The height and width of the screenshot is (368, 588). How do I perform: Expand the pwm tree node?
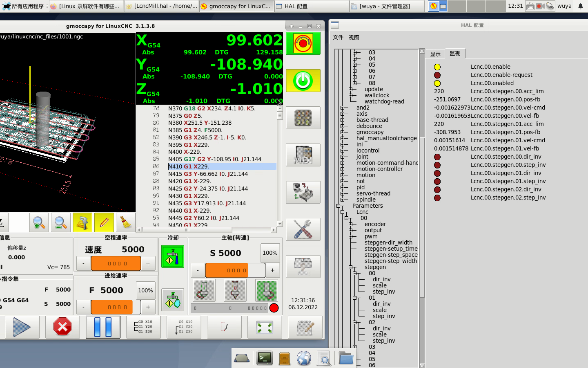tap(351, 237)
